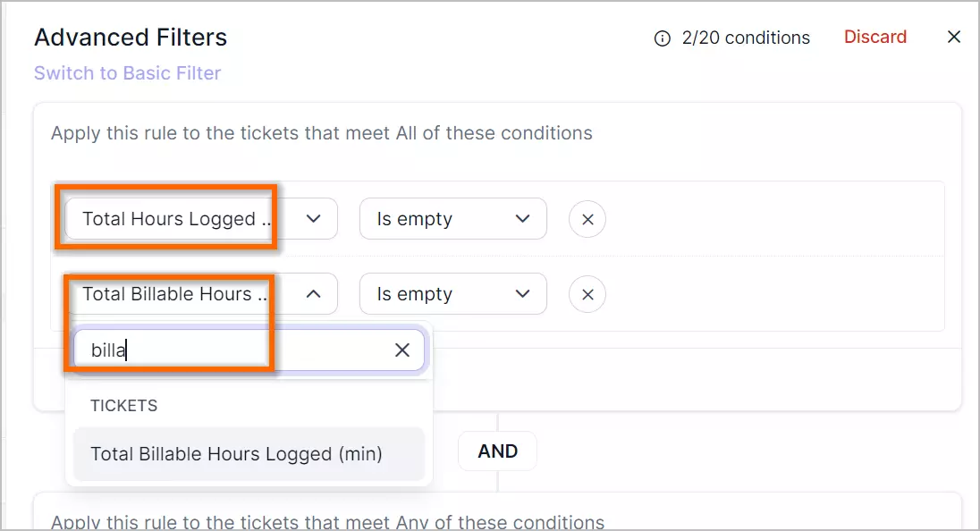980x531 pixels.
Task: Remove the Total Billable Hours condition
Action: click(x=587, y=294)
